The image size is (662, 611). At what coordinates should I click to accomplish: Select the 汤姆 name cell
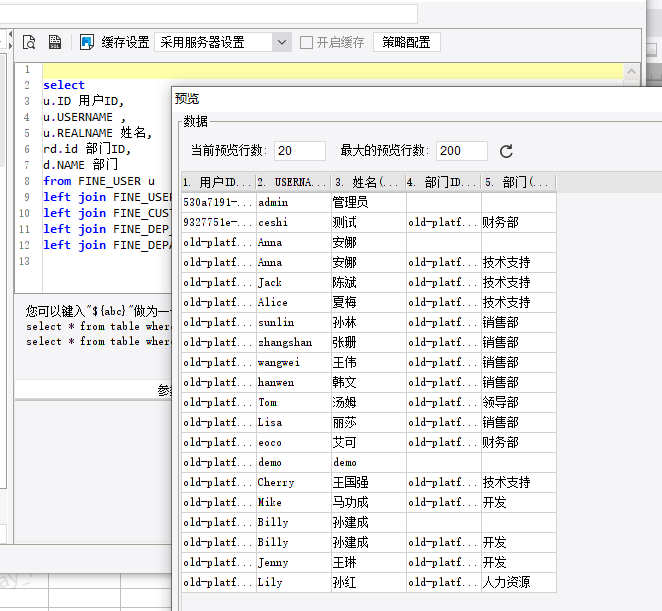369,402
